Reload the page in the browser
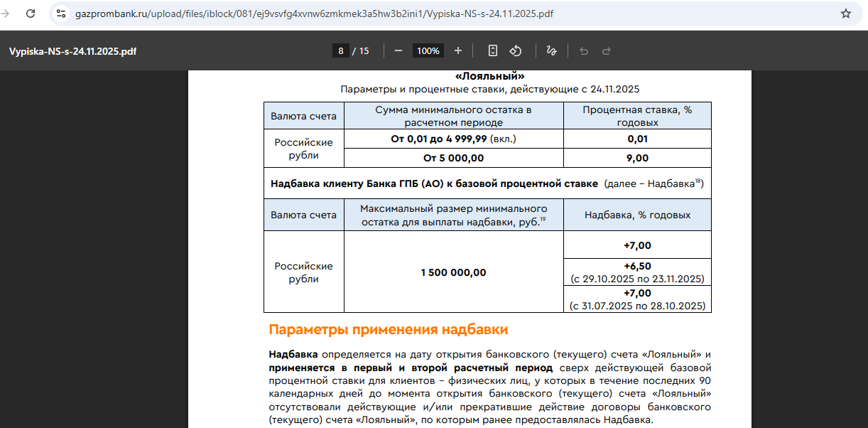868x428 pixels. click(x=31, y=14)
